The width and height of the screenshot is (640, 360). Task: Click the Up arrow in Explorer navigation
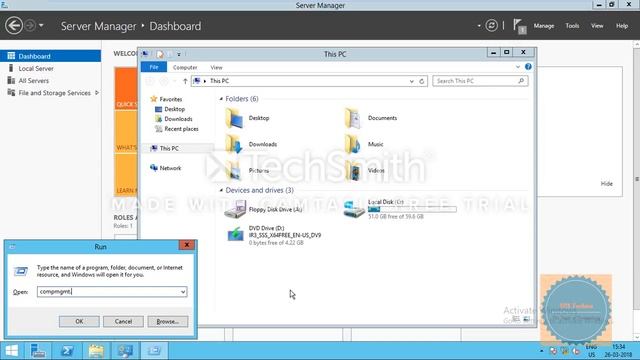pos(185,81)
